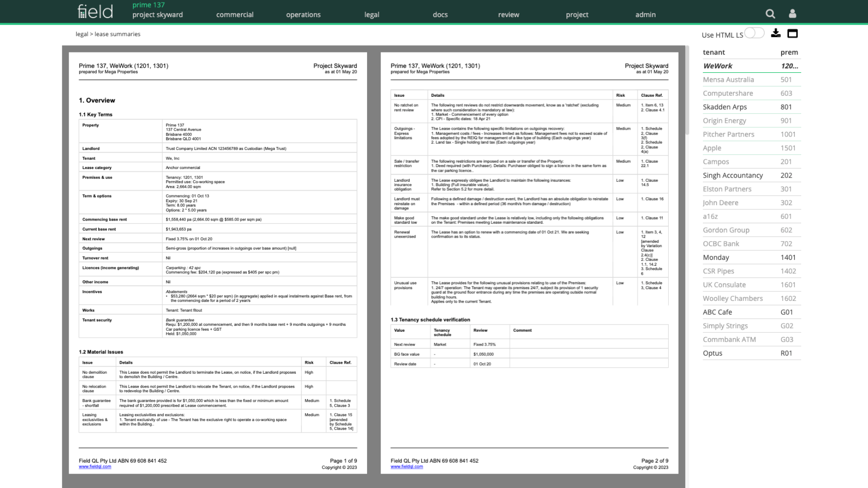The height and width of the screenshot is (488, 868).
Task: Select the Optus tenant row
Action: pos(751,353)
